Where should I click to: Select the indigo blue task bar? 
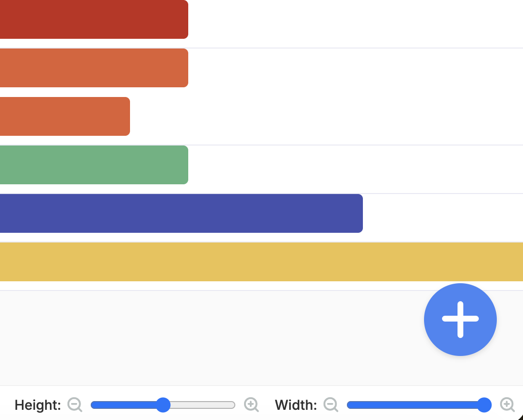(x=181, y=213)
